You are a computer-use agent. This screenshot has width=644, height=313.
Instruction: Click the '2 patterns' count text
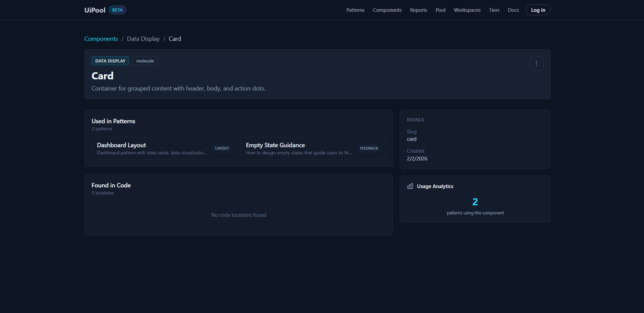click(102, 129)
